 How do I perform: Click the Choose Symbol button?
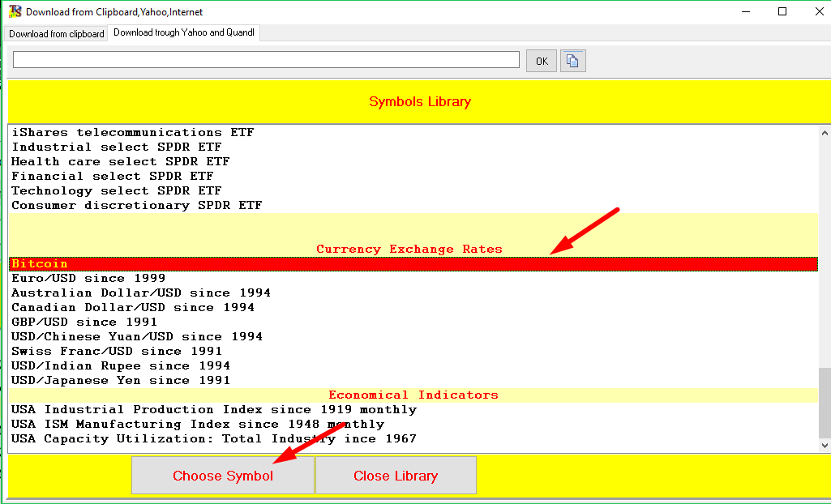tap(222, 476)
